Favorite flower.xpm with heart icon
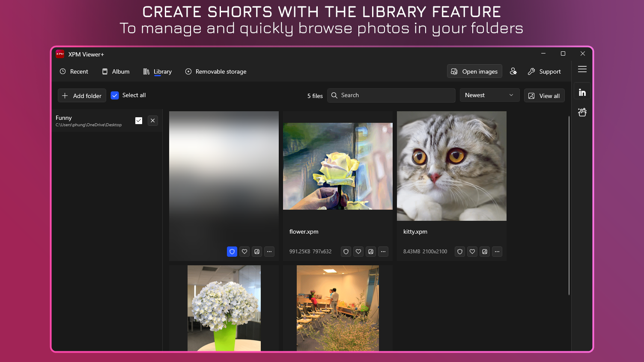The width and height of the screenshot is (644, 362). 358,252
